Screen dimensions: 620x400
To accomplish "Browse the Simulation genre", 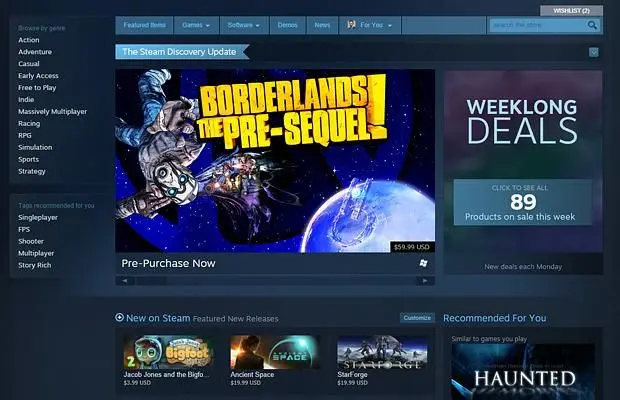I will coord(35,147).
